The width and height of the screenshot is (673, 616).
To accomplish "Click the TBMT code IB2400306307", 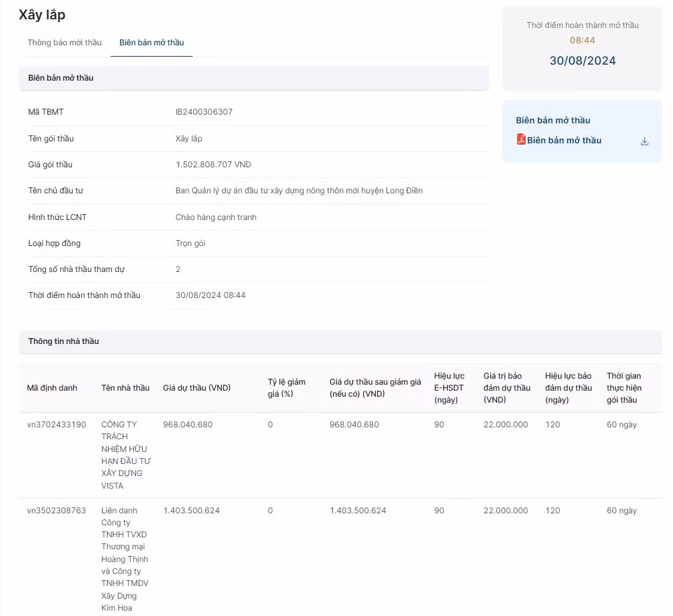I will 204,112.
